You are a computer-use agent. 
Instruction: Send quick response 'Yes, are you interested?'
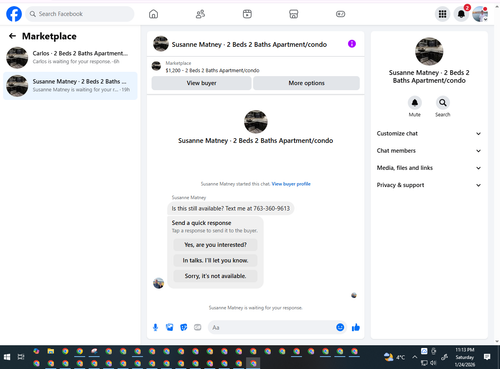215,245
